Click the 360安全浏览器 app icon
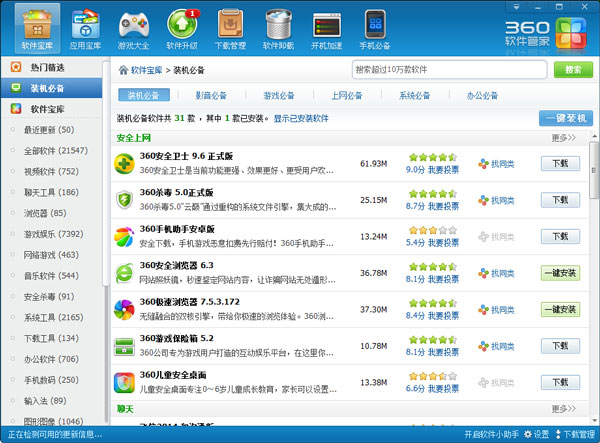 (x=124, y=273)
